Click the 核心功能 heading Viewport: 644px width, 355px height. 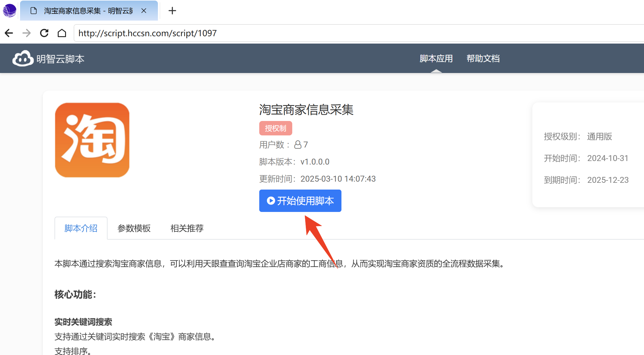click(75, 294)
